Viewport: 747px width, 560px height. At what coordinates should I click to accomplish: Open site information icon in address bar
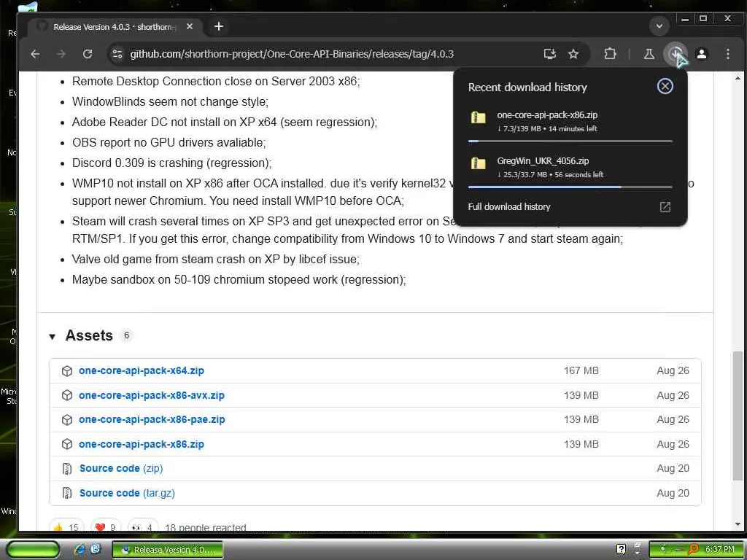(117, 54)
